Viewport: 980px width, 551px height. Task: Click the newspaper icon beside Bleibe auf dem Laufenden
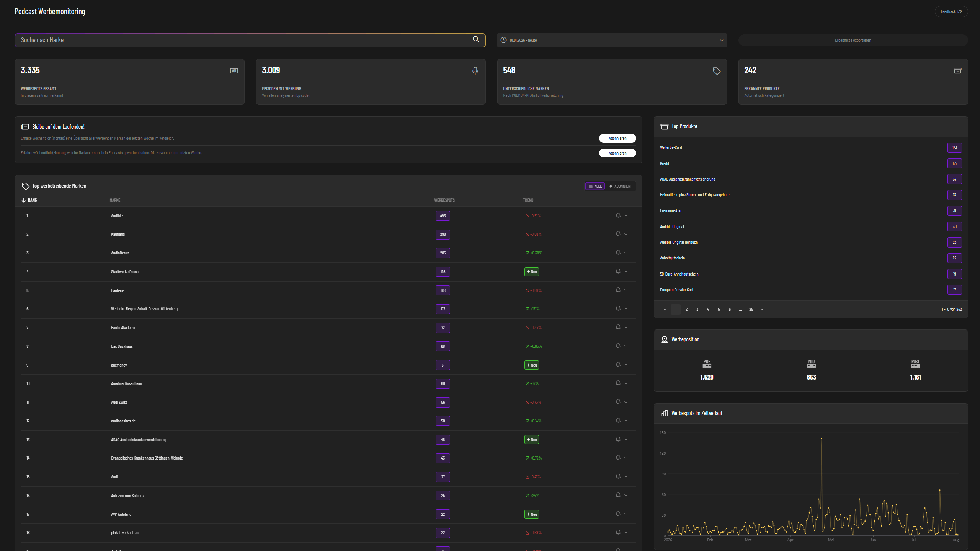pyautogui.click(x=25, y=127)
